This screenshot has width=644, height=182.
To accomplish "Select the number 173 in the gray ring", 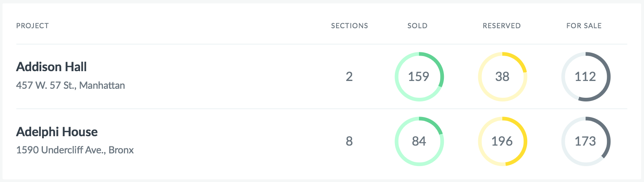I will pyautogui.click(x=586, y=141).
